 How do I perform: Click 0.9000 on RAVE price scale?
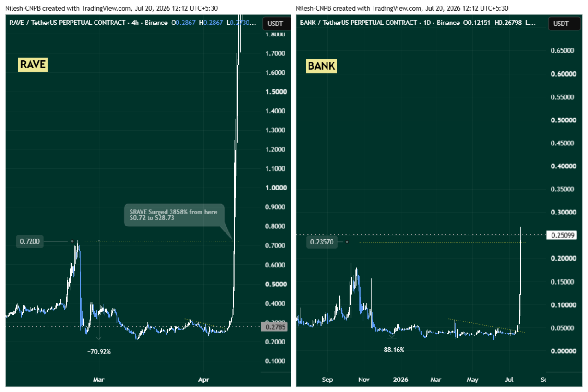point(274,207)
